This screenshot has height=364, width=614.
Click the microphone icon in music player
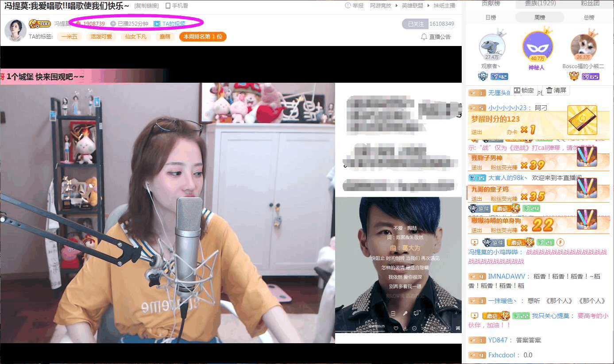405,313
